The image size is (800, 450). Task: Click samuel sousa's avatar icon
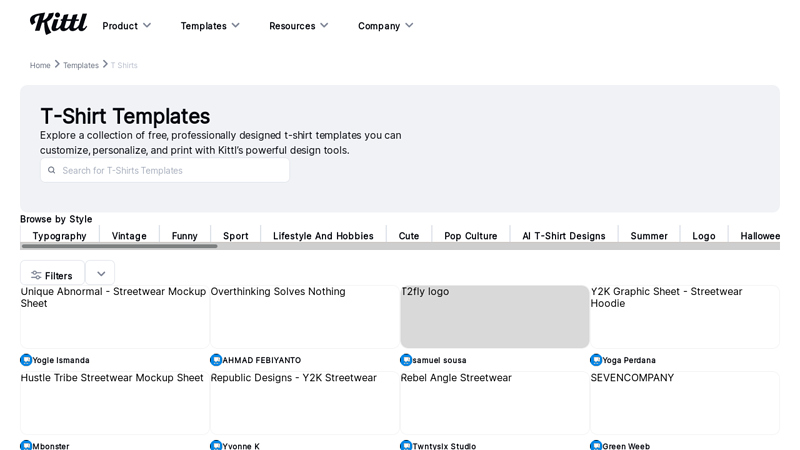(x=406, y=360)
